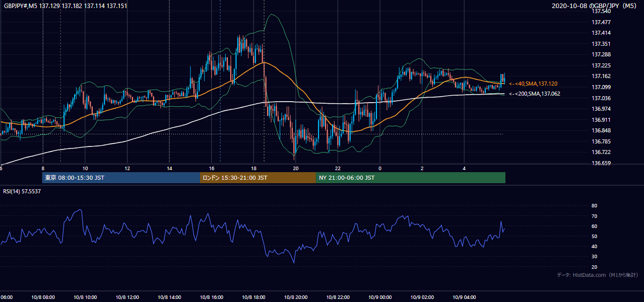Click price axis value 137.099
The width and height of the screenshot is (644, 302).
[601, 87]
